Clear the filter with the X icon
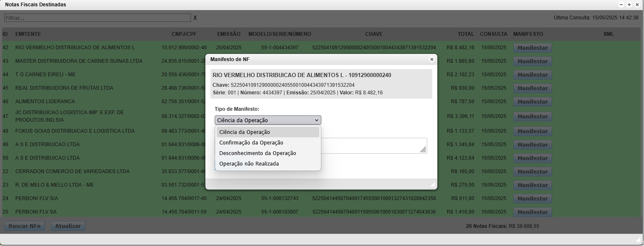 pos(195,18)
